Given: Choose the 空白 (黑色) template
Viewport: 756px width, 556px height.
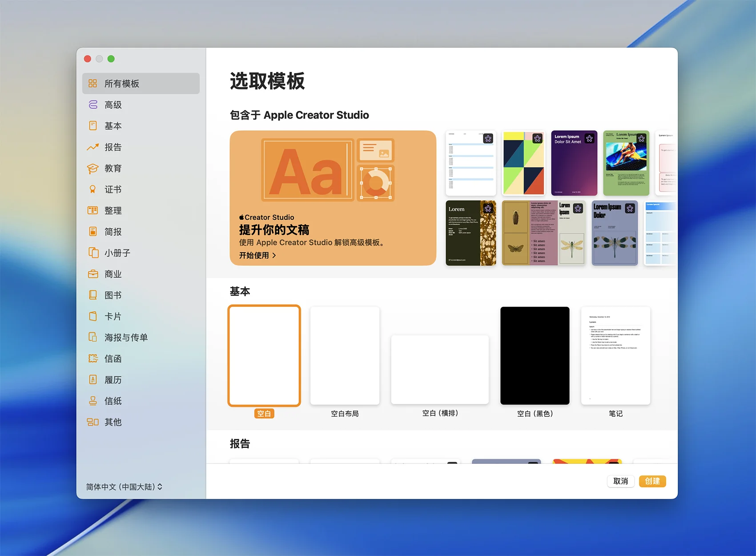Looking at the screenshot, I should (535, 355).
